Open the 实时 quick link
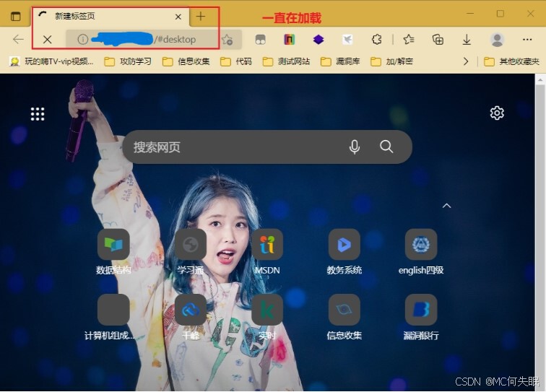 pyautogui.click(x=267, y=317)
